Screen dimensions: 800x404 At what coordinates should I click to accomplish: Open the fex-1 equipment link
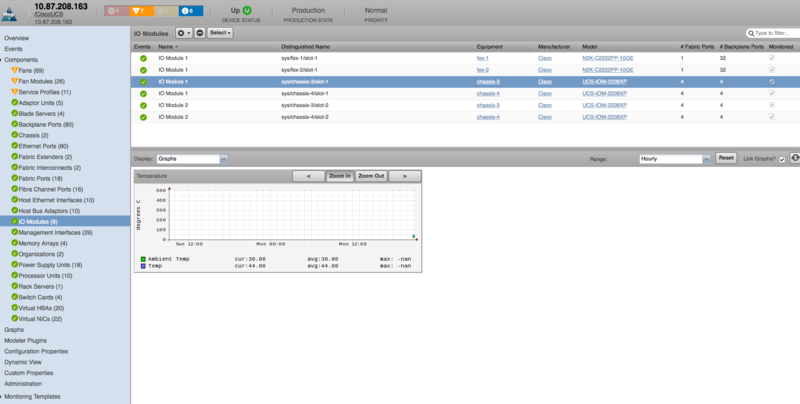pyautogui.click(x=483, y=58)
